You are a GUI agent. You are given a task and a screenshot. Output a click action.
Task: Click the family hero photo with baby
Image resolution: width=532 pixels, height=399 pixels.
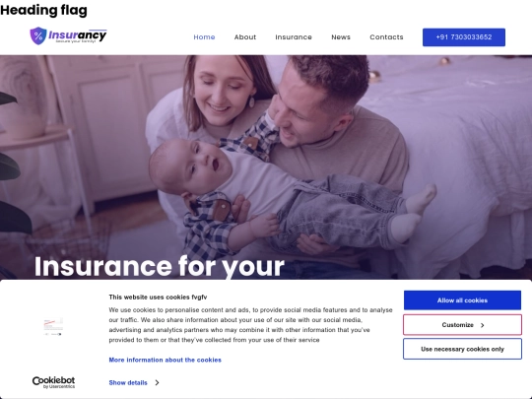266,166
